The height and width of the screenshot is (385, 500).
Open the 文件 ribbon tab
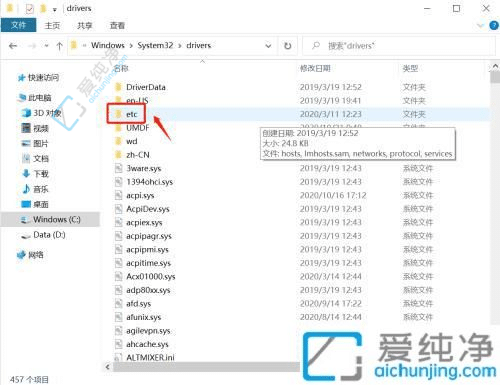click(x=18, y=25)
